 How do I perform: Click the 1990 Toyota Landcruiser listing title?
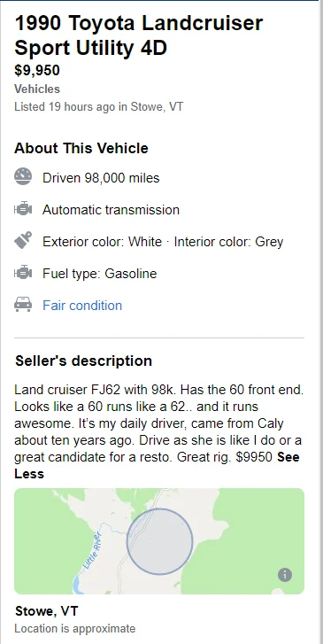click(139, 35)
